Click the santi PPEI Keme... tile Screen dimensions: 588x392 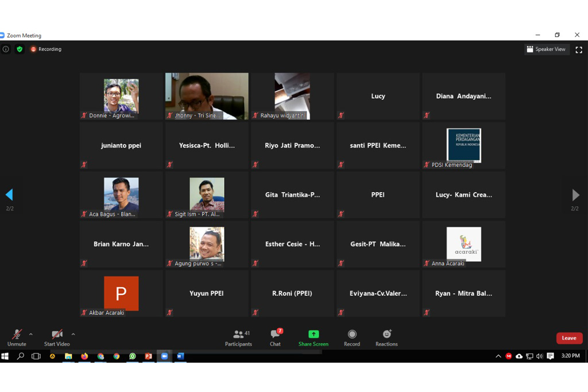coord(378,145)
